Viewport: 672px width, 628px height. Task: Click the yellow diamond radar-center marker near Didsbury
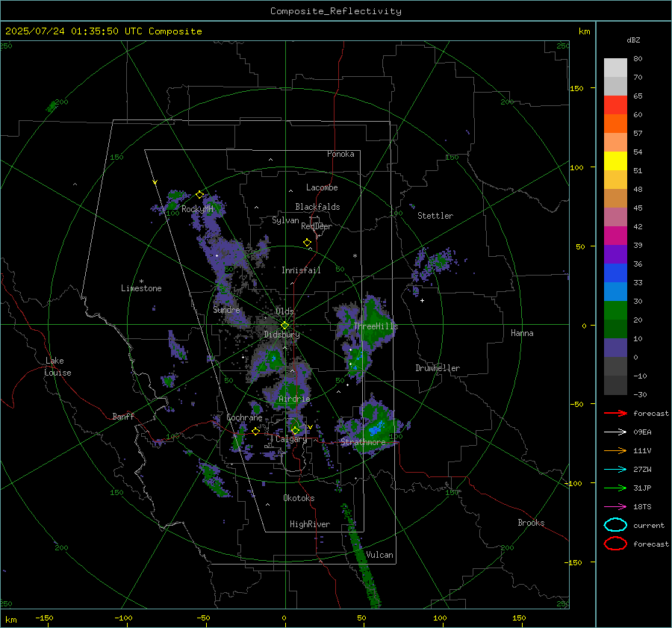284,326
